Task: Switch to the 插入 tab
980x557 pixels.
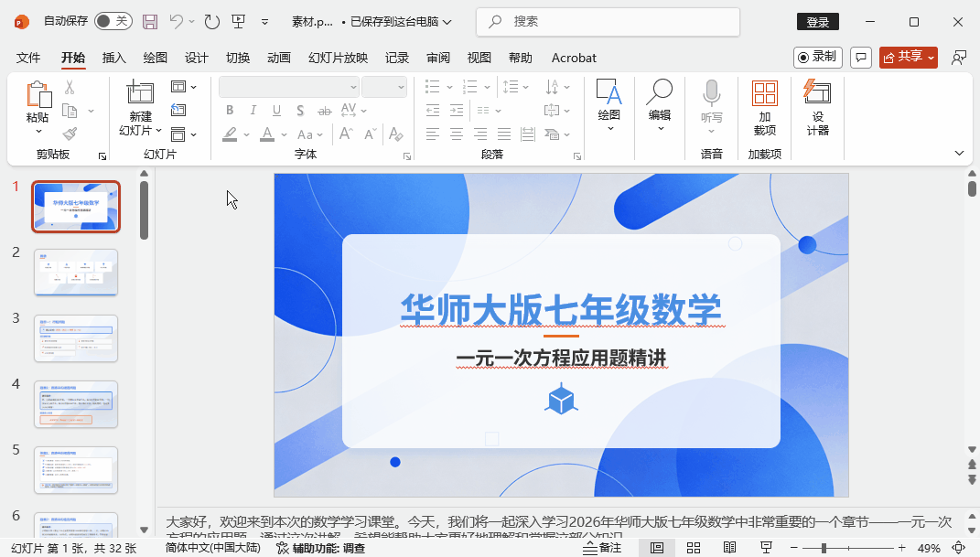Action: point(113,58)
